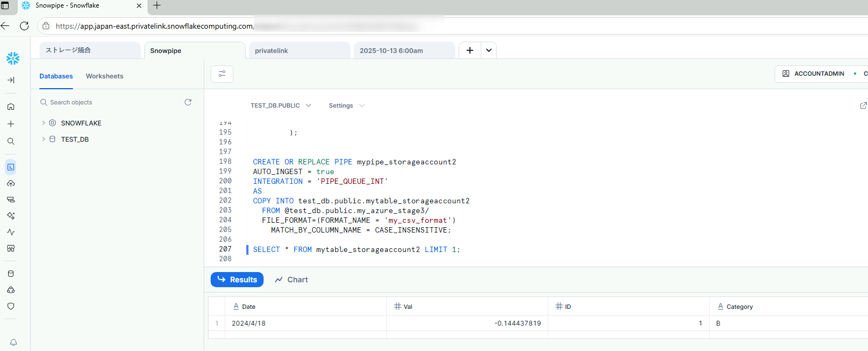
Task: Open the TEST_DB.PUBLIC context dropdown
Action: coord(281,105)
